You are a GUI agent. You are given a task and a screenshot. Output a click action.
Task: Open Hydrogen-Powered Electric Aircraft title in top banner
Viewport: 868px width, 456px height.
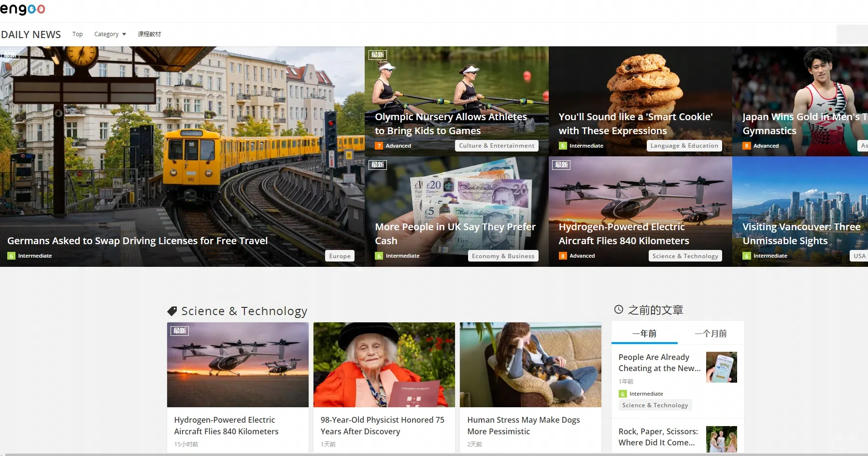(624, 234)
